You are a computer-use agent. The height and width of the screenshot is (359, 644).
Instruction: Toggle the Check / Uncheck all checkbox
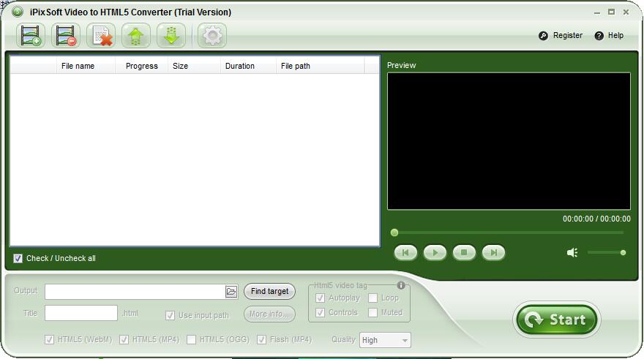point(18,258)
